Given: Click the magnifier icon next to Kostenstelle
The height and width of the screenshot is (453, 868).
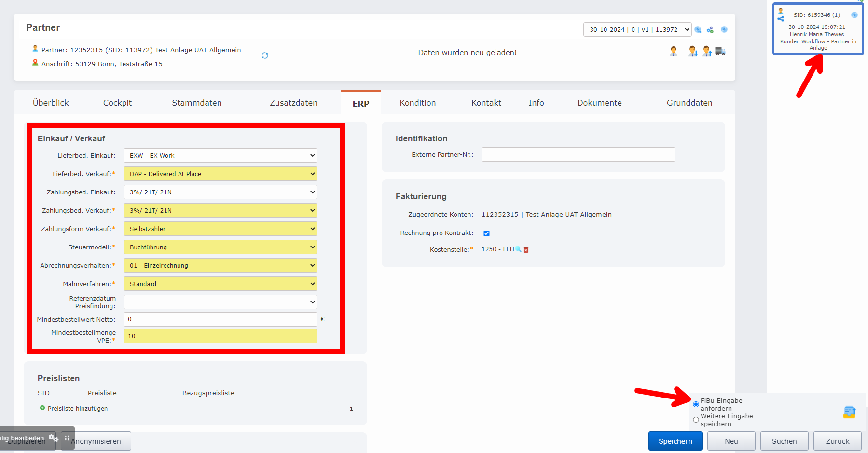Looking at the screenshot, I should pos(519,249).
